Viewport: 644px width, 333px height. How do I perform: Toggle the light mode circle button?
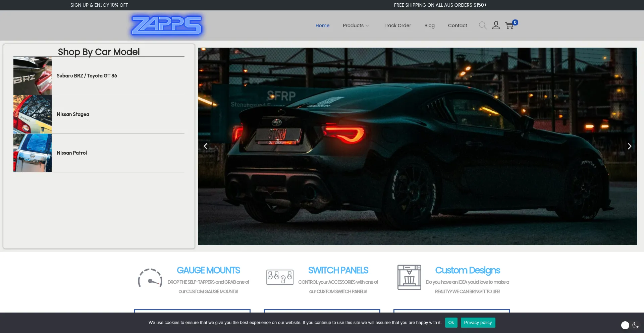625,325
